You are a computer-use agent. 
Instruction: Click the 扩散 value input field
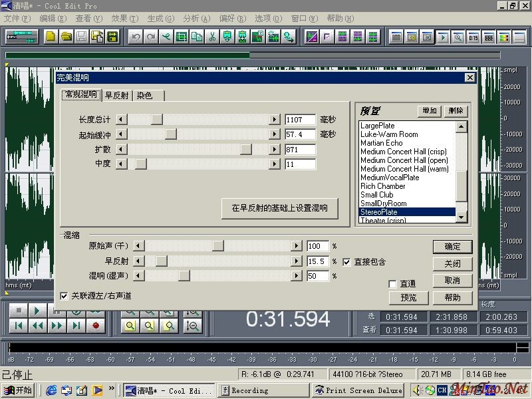pyautogui.click(x=300, y=150)
